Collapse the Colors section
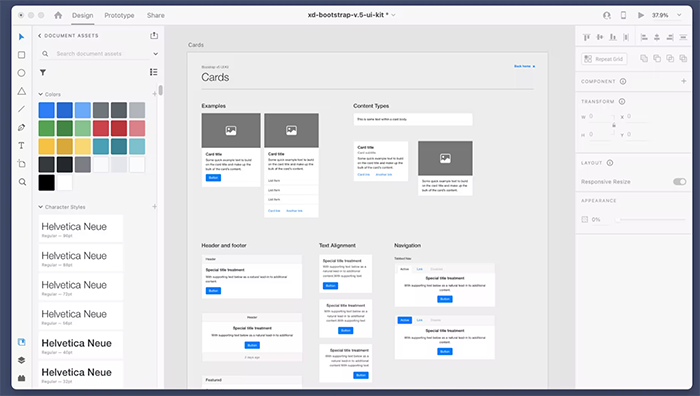700x396 pixels. (x=41, y=94)
